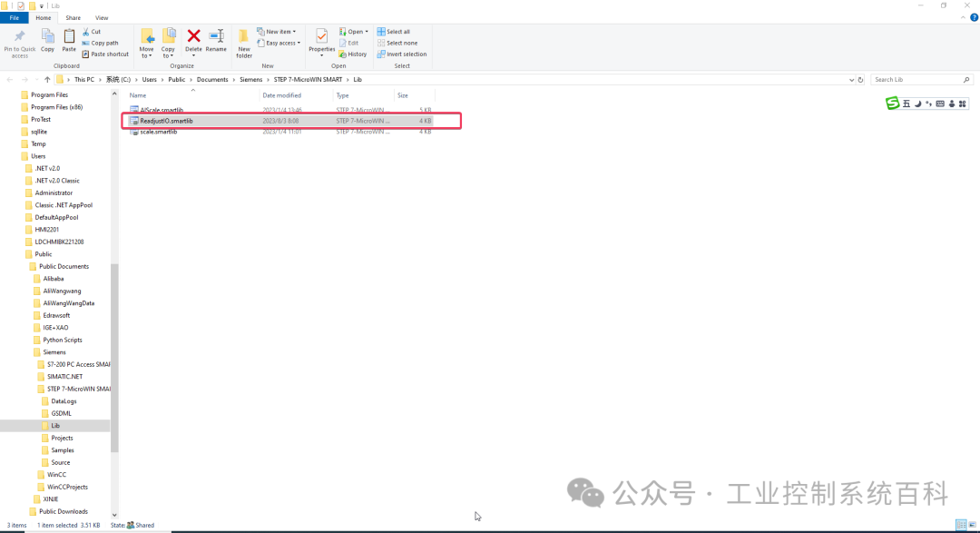Select Public Downloads in the tree
980x533 pixels.
tap(64, 511)
